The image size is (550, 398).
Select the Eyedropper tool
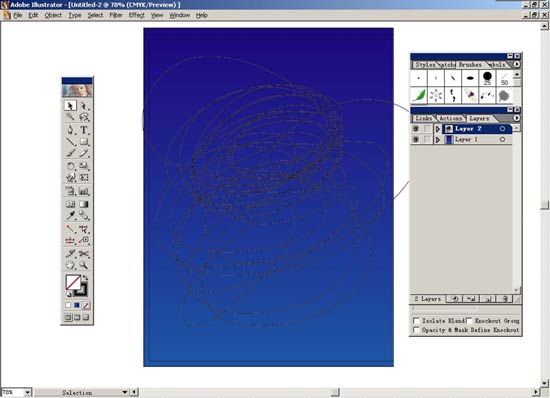click(71, 215)
